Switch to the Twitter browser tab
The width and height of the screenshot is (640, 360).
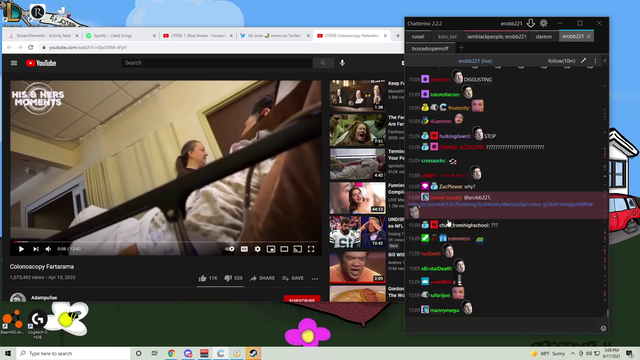tap(275, 36)
